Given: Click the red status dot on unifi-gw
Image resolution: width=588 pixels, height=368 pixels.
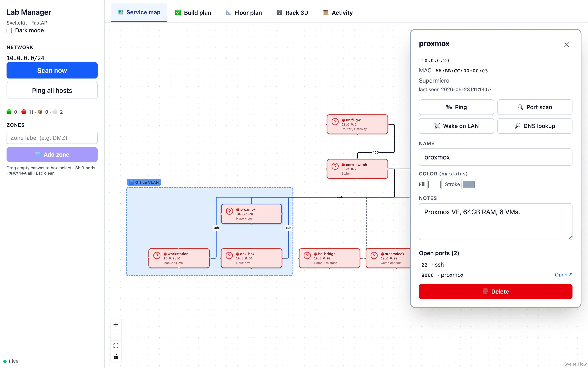Looking at the screenshot, I should (x=343, y=120).
